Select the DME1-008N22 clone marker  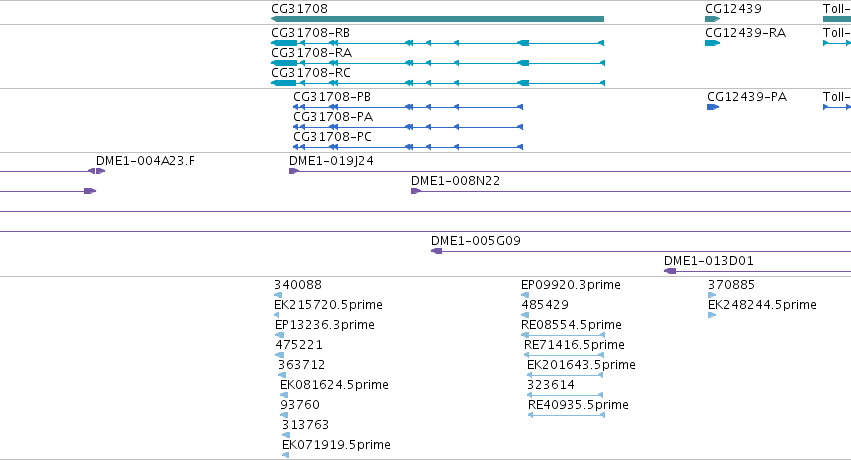tap(415, 191)
